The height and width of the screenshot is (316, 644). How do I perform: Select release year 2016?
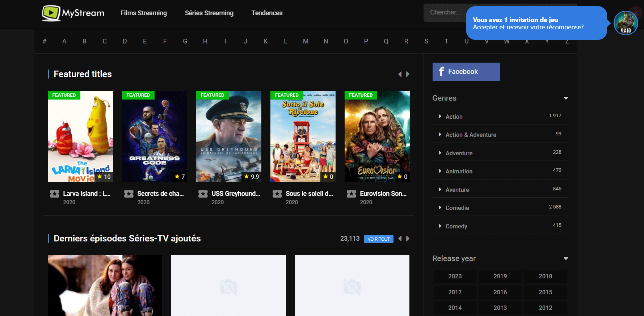(500, 292)
